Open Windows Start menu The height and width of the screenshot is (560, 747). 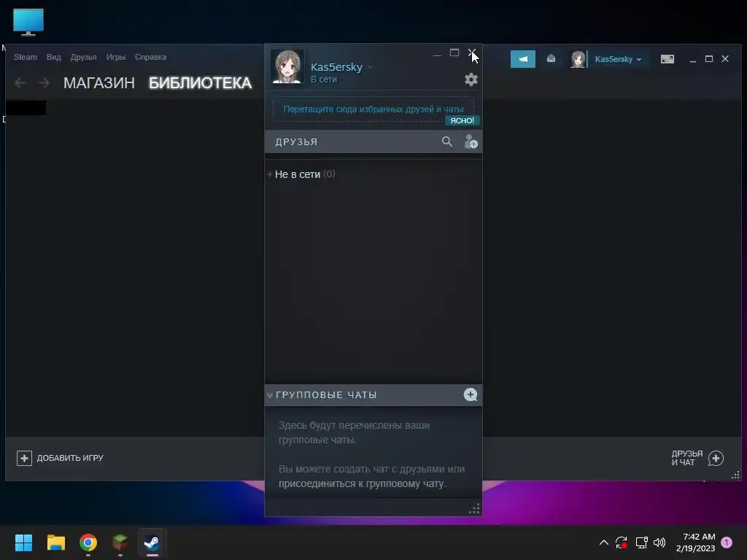pos(23,542)
